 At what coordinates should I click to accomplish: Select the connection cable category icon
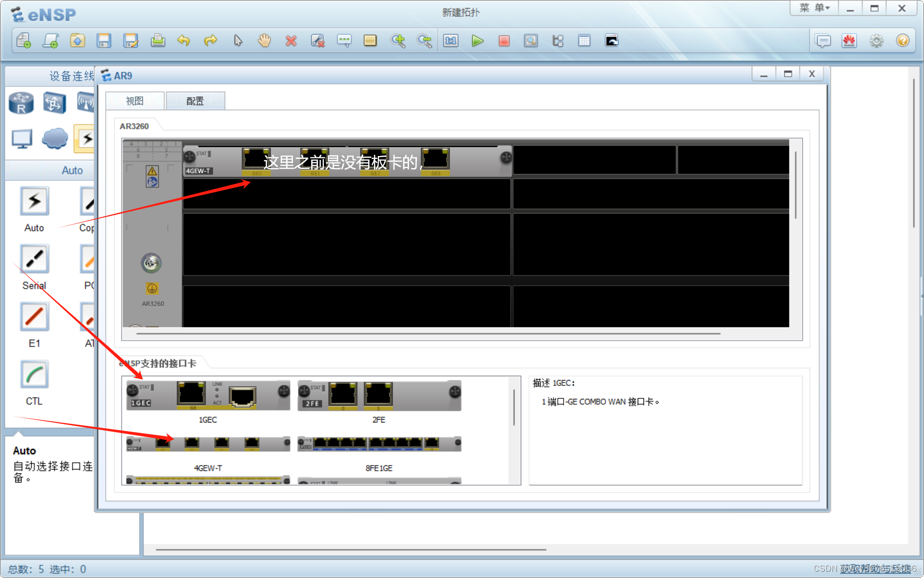[84, 139]
